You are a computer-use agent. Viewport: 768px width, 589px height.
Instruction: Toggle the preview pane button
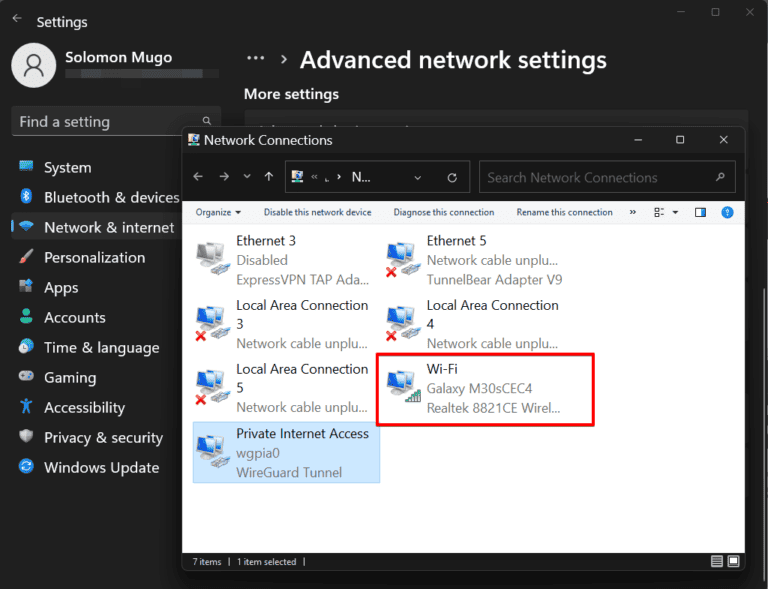tap(700, 212)
